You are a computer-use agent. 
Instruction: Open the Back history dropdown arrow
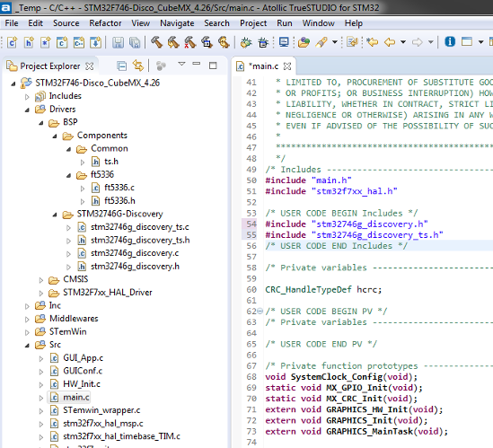point(403,42)
